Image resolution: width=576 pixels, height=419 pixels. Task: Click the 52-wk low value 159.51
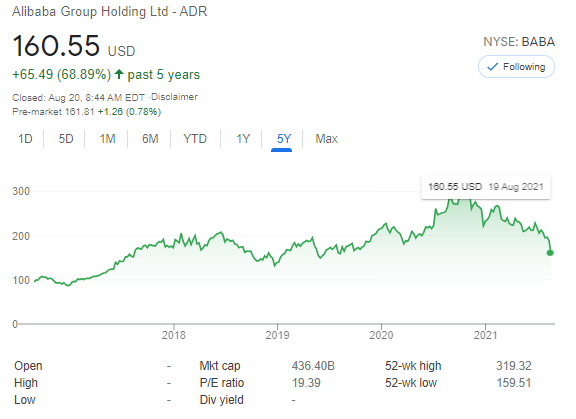(x=514, y=383)
